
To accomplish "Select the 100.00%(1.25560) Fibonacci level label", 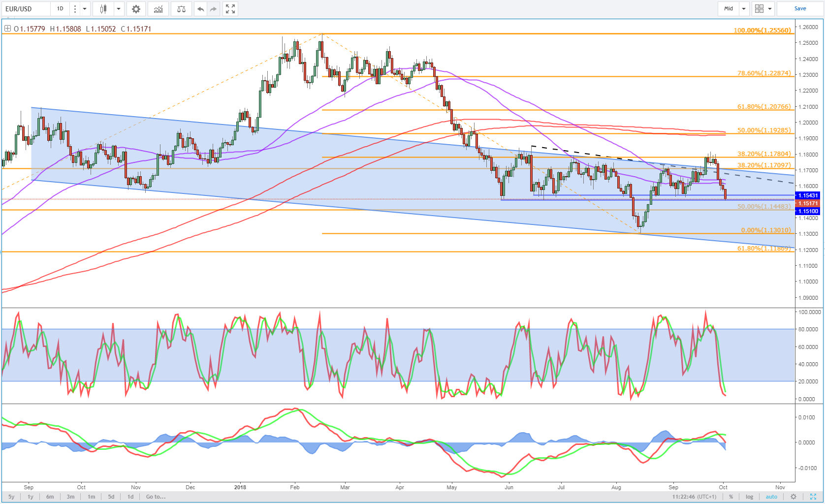I will tap(762, 30).
